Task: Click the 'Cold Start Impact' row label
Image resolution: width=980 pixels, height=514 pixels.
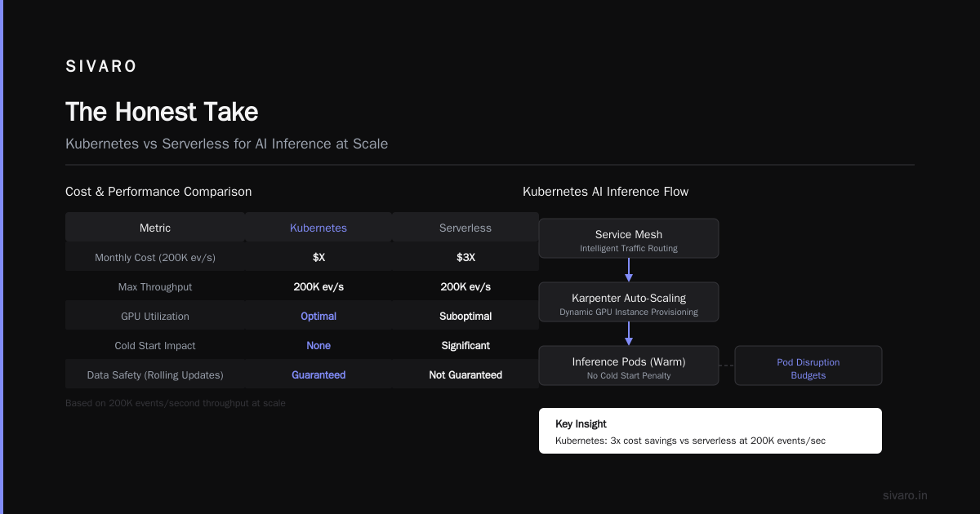Action: pos(155,346)
